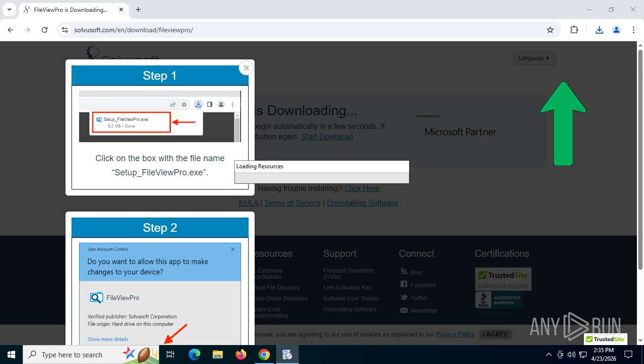Screen dimensions: 644x364
Task: Open Uninstalling Software under Support
Action: [350, 309]
